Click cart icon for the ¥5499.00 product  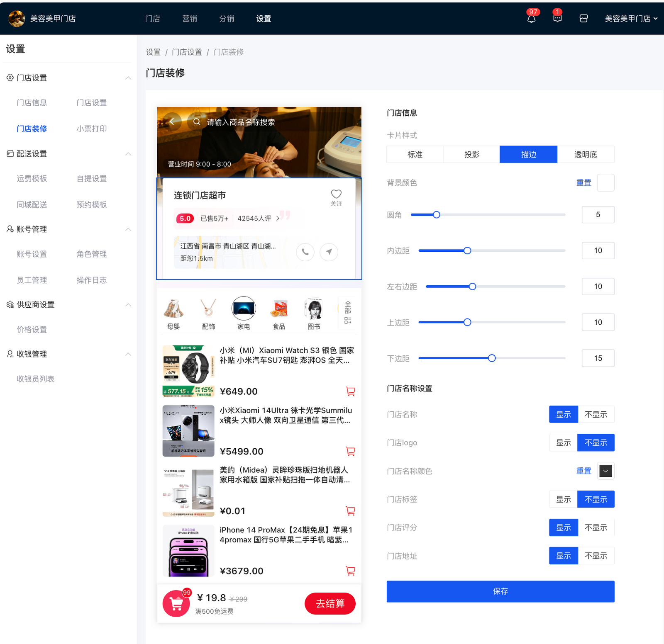tap(350, 451)
